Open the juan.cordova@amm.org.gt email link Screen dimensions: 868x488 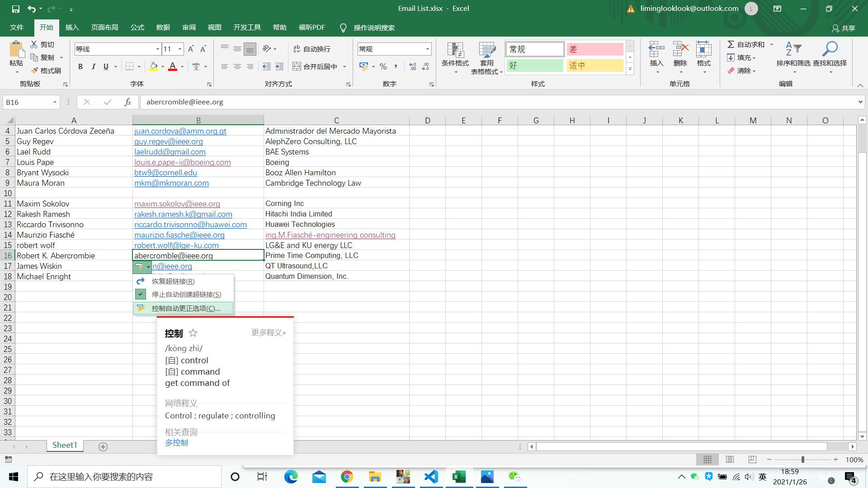point(180,131)
